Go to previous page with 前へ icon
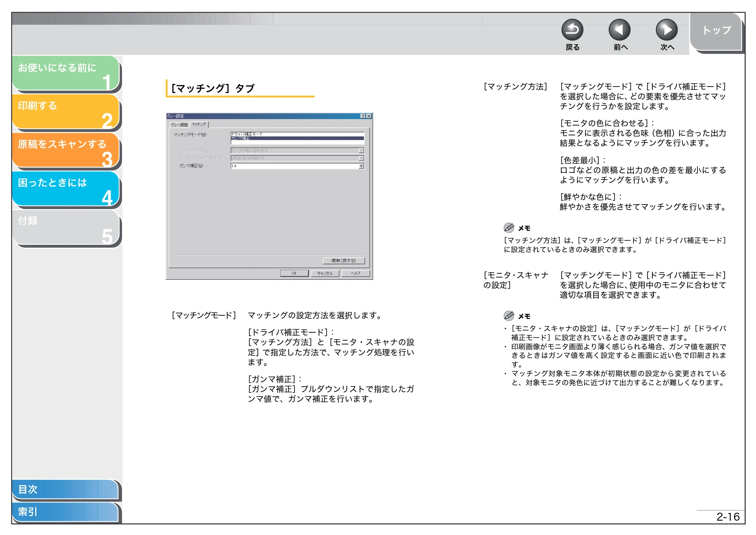Screen dimensions: 756x535 coord(620,30)
